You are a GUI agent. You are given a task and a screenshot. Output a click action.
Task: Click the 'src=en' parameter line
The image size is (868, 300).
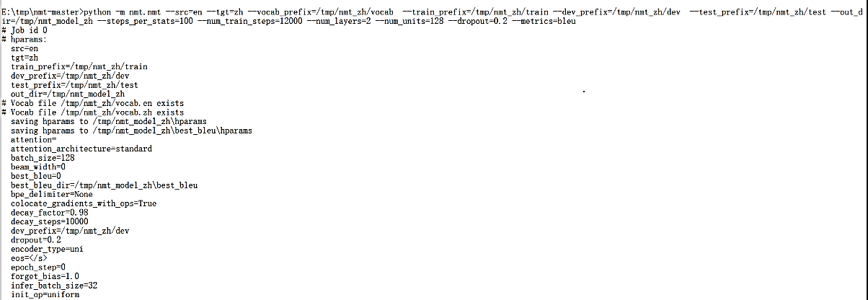[25, 48]
